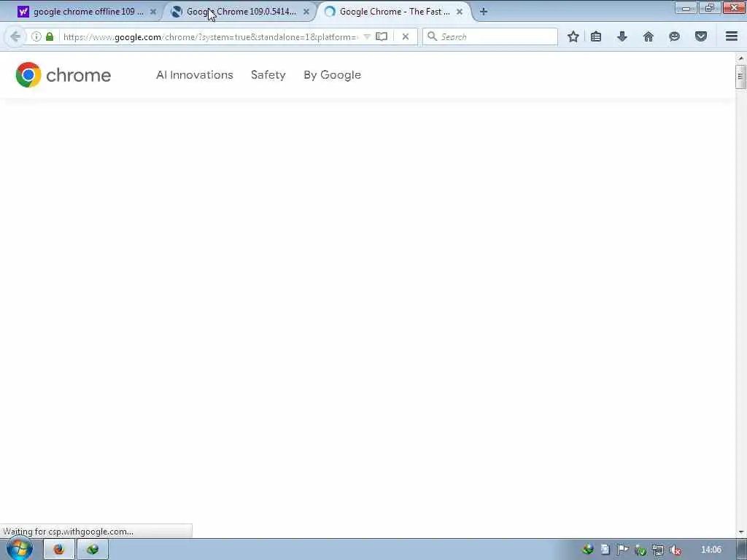Click the second taskbar application button
The height and width of the screenshot is (560, 747).
pyautogui.click(x=93, y=550)
